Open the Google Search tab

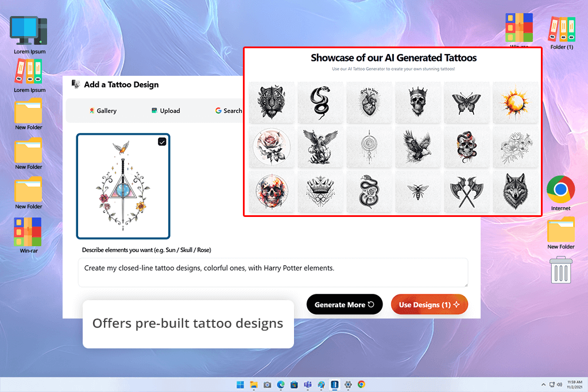click(229, 111)
